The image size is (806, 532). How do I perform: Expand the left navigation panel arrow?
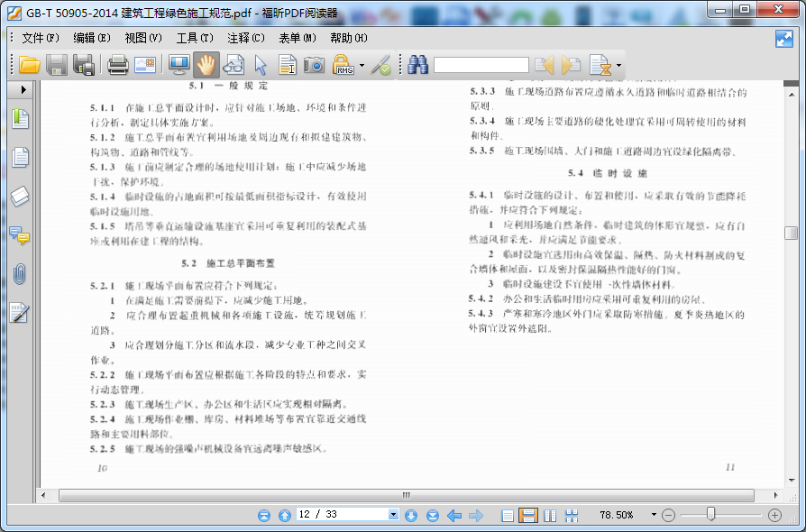pyautogui.click(x=23, y=90)
